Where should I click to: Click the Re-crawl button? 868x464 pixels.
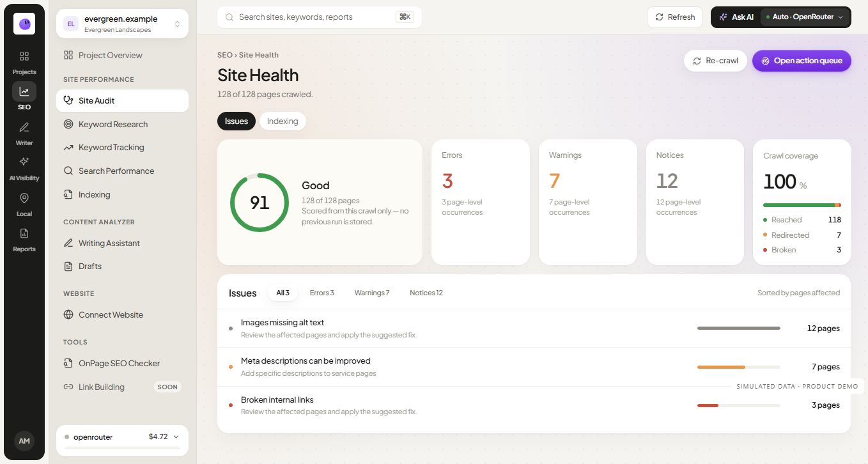pos(715,61)
